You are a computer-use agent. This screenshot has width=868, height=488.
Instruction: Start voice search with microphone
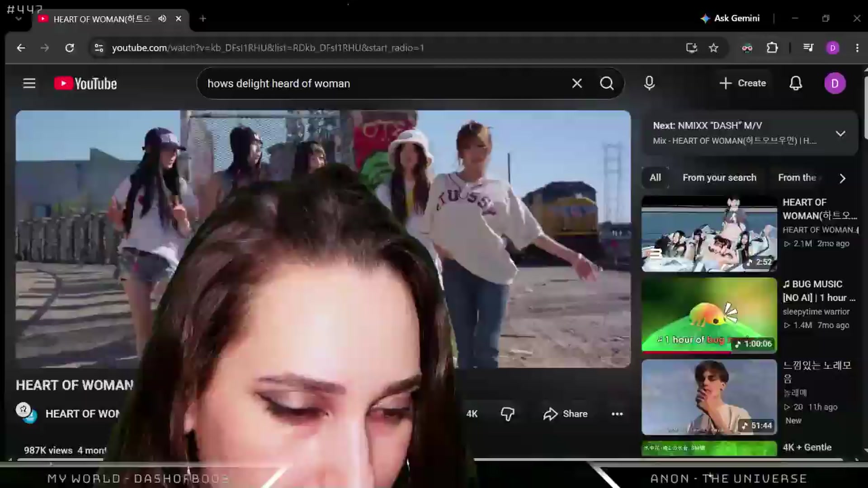[x=649, y=83]
